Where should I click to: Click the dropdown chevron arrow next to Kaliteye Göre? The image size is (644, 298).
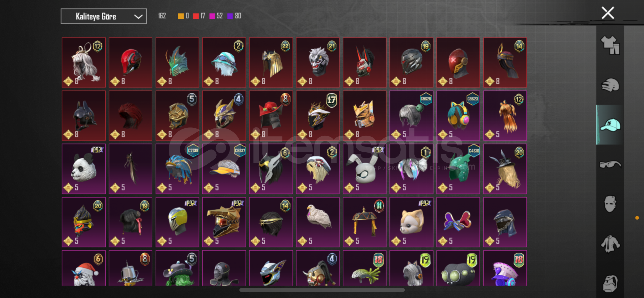tap(138, 17)
